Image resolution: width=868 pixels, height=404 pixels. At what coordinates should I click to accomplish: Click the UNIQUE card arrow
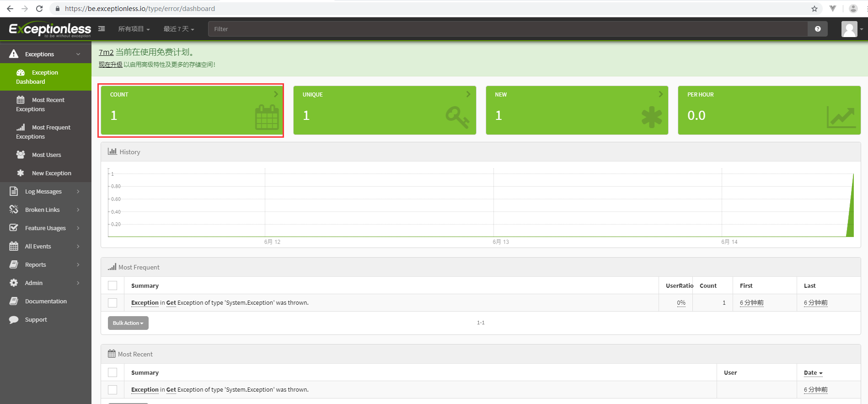click(468, 94)
